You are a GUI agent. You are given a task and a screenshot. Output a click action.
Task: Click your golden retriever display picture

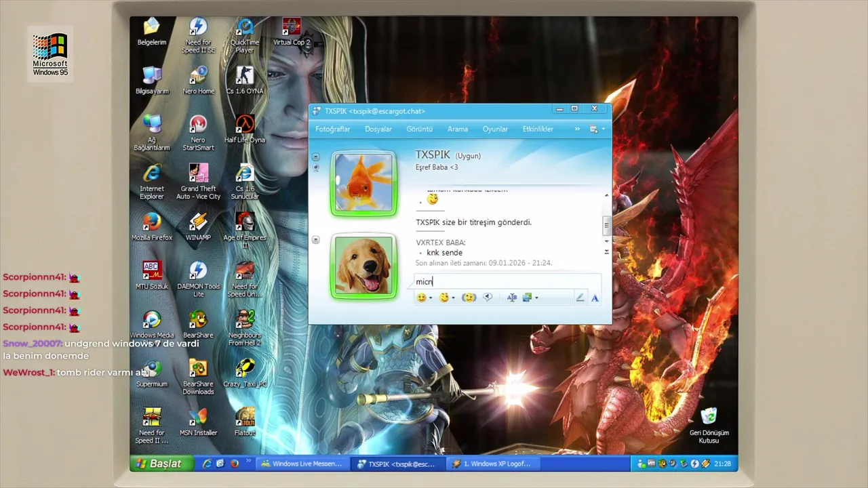(363, 266)
